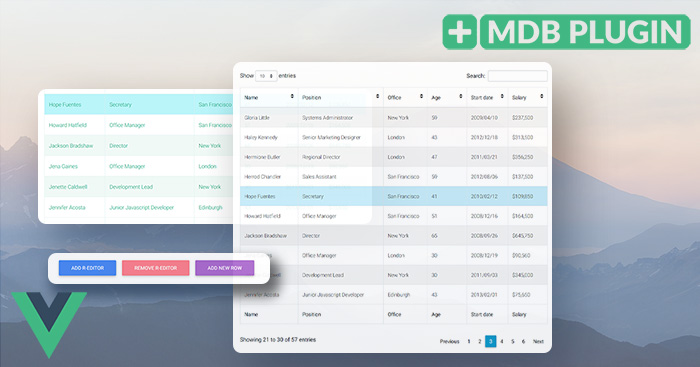Image resolution: width=700 pixels, height=367 pixels.
Task: Click Secretary in the highlighted main table row
Action: coord(313,196)
